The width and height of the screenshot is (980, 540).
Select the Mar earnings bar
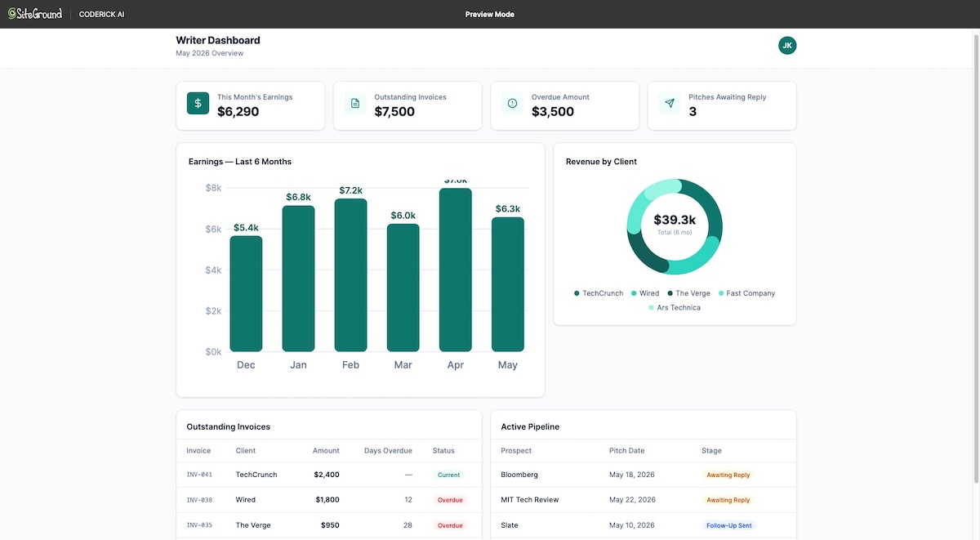[403, 288]
